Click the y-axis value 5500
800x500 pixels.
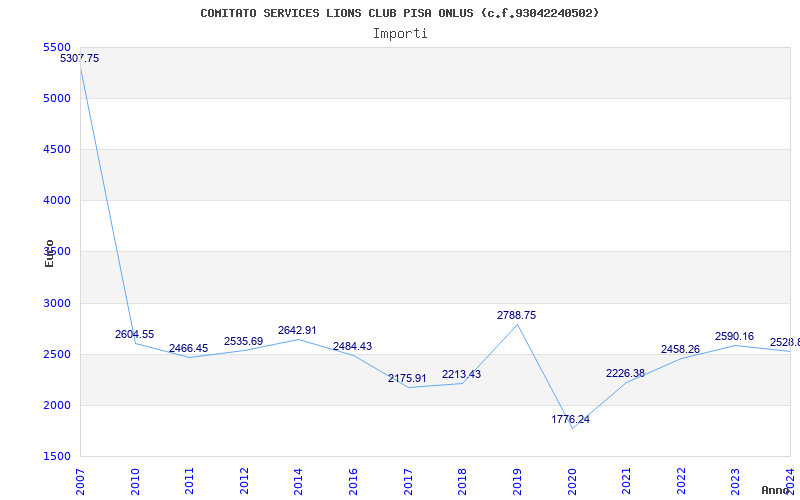point(57,47)
